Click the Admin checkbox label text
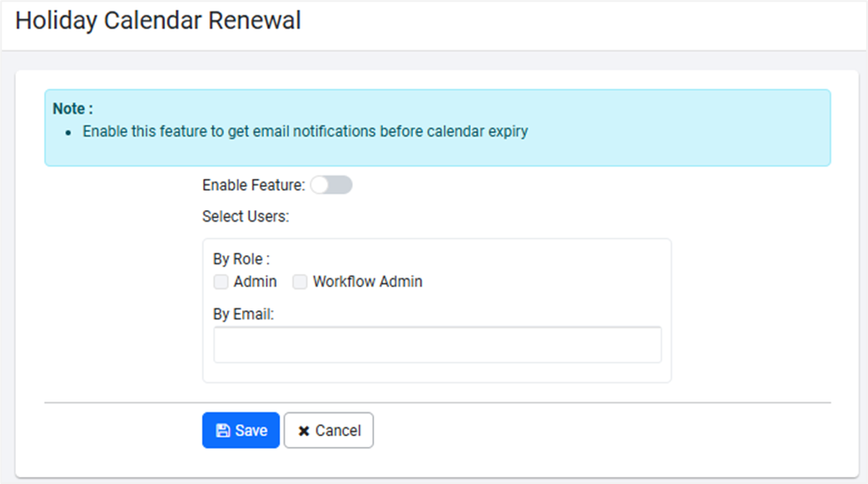Image resolution: width=868 pixels, height=484 pixels. (255, 282)
